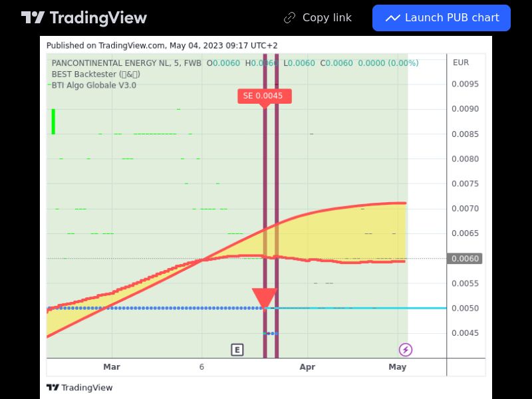The image size is (532, 399).
Task: Click the earnings E marker on chart
Action: point(237,350)
